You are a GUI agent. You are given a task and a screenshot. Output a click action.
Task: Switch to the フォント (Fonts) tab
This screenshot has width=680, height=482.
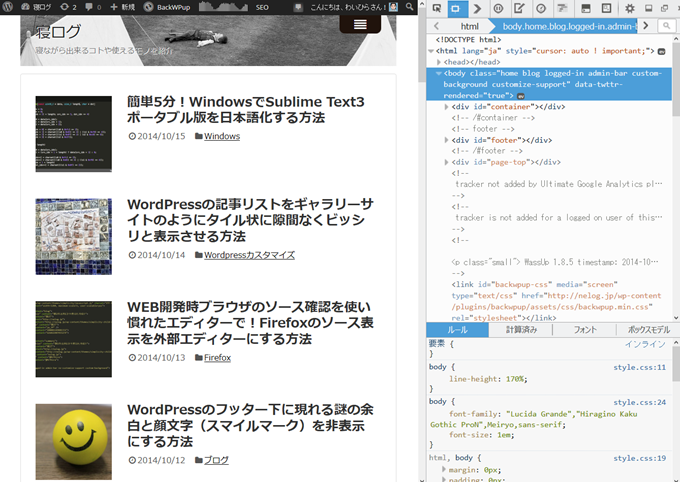tap(585, 330)
